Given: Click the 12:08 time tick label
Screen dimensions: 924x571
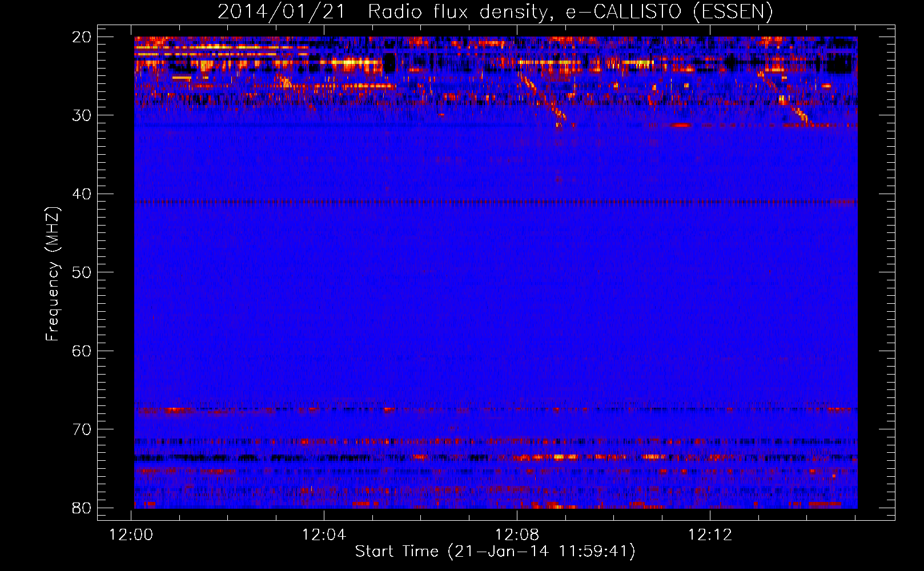Looking at the screenshot, I should tap(517, 535).
